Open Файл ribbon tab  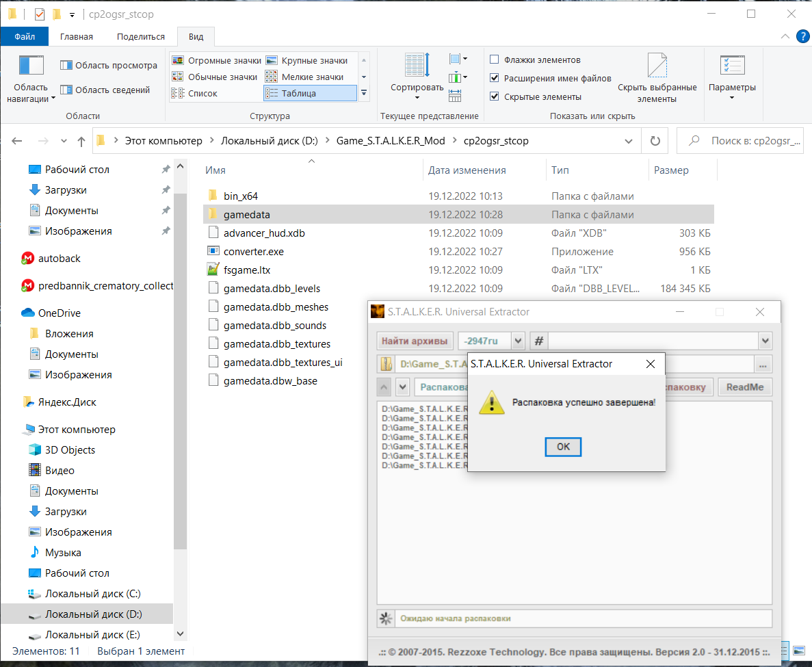coord(25,36)
